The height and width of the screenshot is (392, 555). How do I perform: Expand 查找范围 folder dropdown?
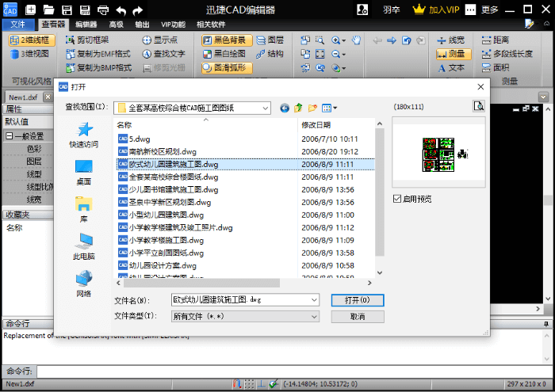pos(265,108)
